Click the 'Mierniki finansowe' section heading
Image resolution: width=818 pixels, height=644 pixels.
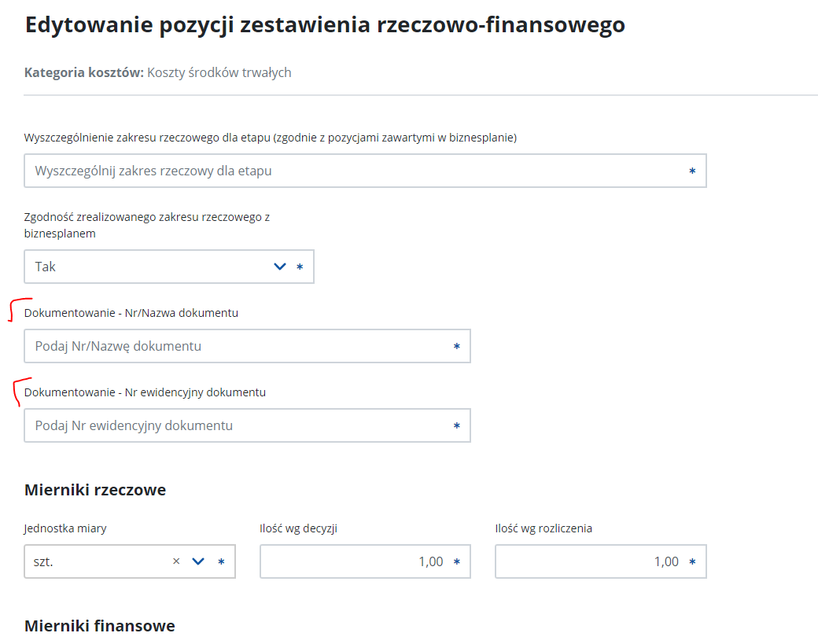pos(99,626)
